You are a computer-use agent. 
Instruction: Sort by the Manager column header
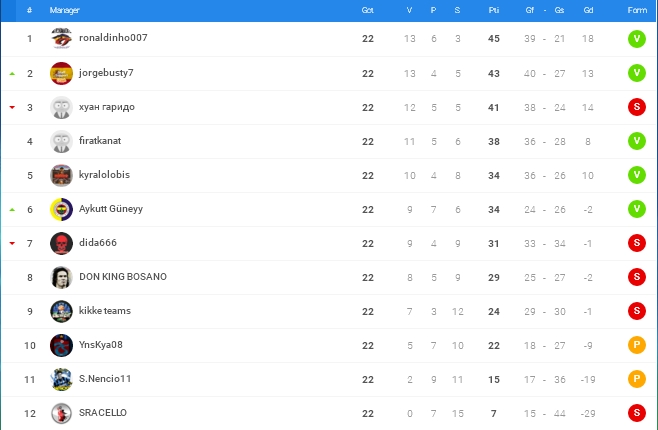[x=65, y=10]
